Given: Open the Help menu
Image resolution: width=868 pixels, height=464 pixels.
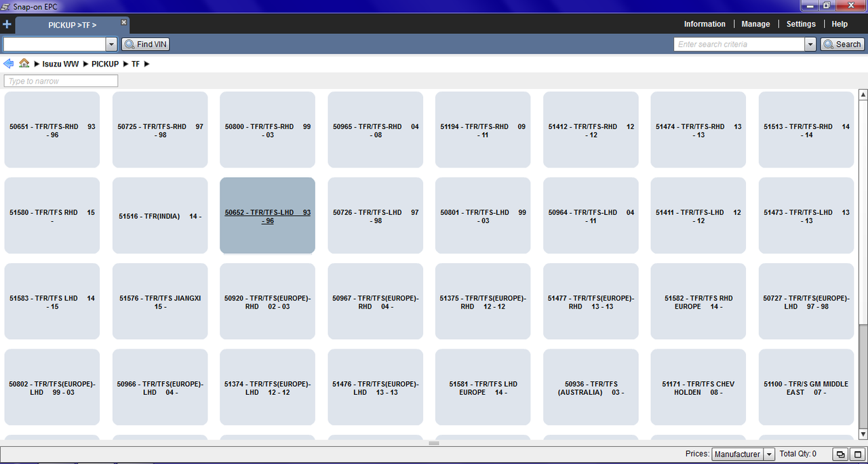Looking at the screenshot, I should [x=840, y=24].
